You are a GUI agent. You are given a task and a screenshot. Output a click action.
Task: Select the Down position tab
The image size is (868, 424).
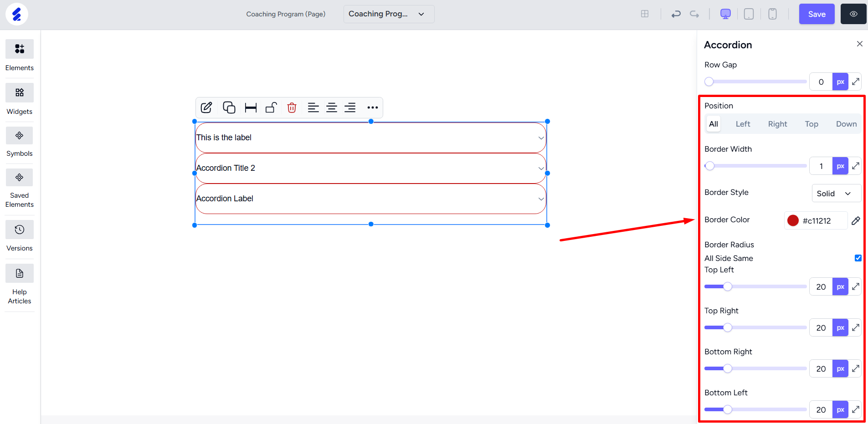[x=846, y=124]
